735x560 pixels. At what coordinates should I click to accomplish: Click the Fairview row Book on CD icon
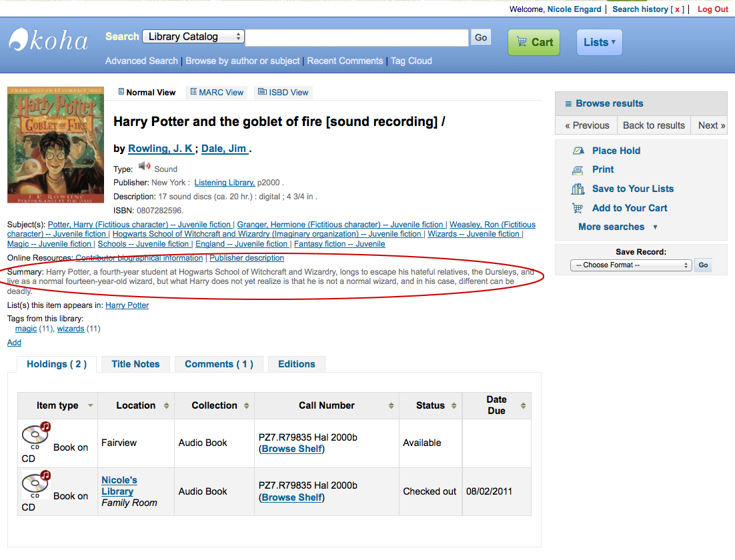click(36, 435)
